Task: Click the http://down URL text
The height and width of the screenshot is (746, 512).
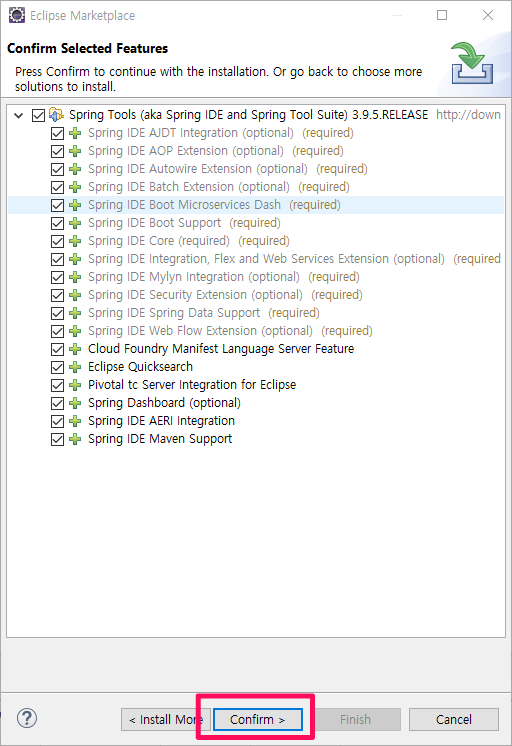Action: tap(468, 115)
